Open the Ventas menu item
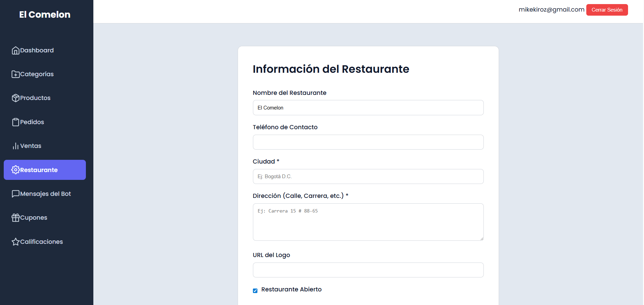Viewport: 644px width, 305px height. tap(31, 146)
